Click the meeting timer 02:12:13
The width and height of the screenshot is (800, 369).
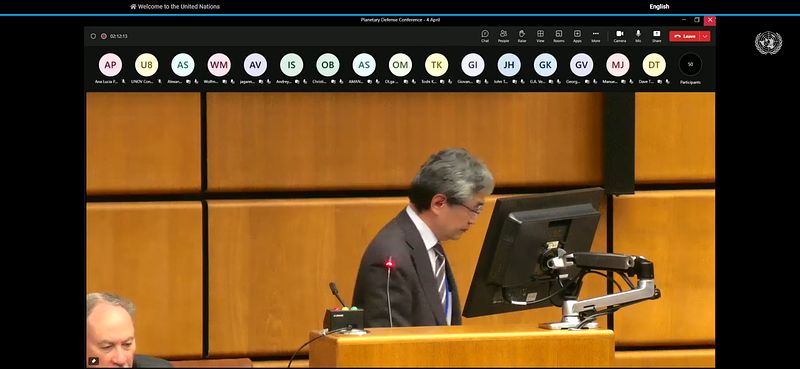click(118, 36)
